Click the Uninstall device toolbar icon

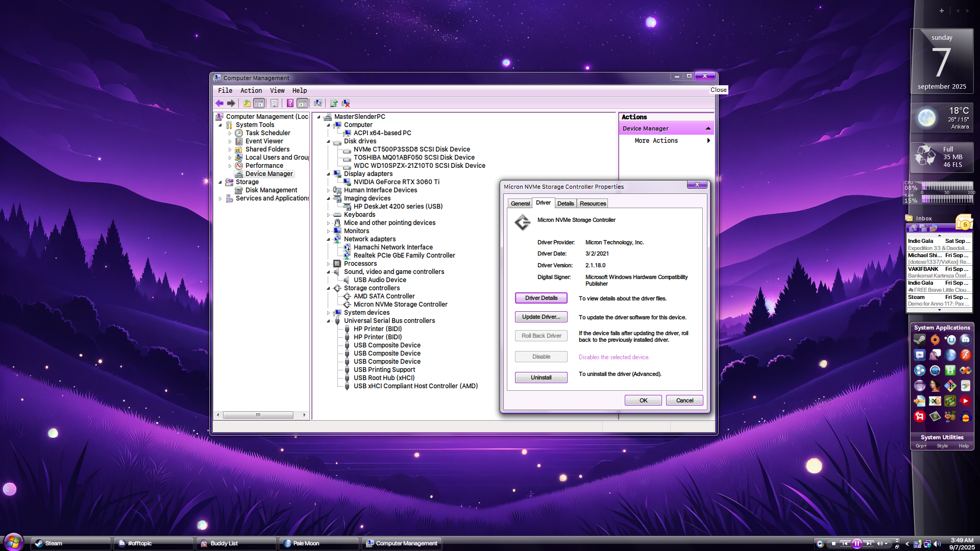coord(346,104)
